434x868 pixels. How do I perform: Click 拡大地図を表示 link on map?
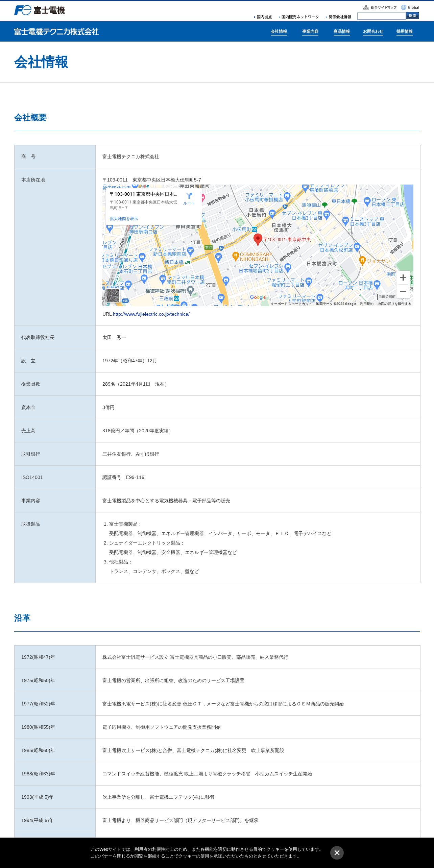[124, 219]
